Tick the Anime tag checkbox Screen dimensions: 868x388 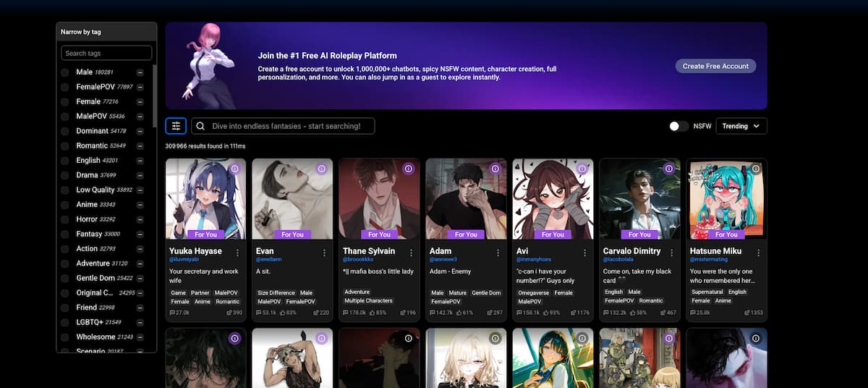[x=65, y=205]
